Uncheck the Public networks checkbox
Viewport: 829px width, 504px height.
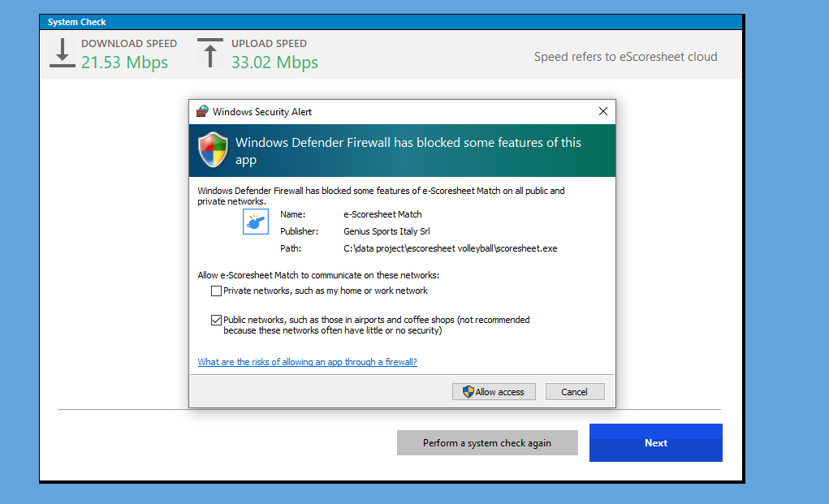click(216, 320)
